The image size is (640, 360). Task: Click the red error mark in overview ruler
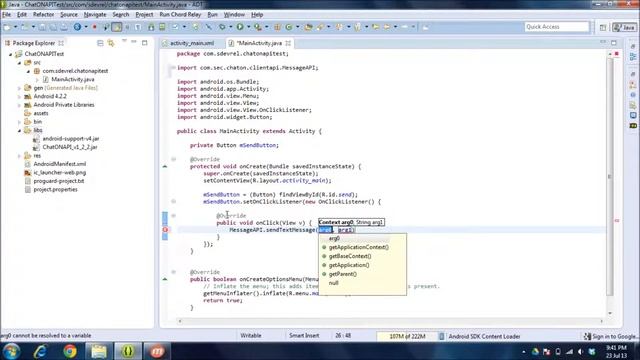pyautogui.click(x=617, y=220)
